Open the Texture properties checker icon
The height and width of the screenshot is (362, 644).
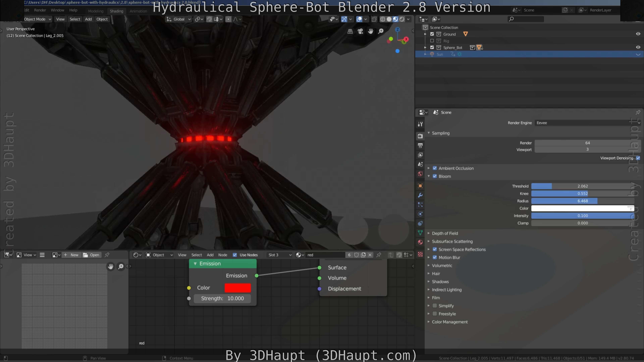tap(420, 254)
